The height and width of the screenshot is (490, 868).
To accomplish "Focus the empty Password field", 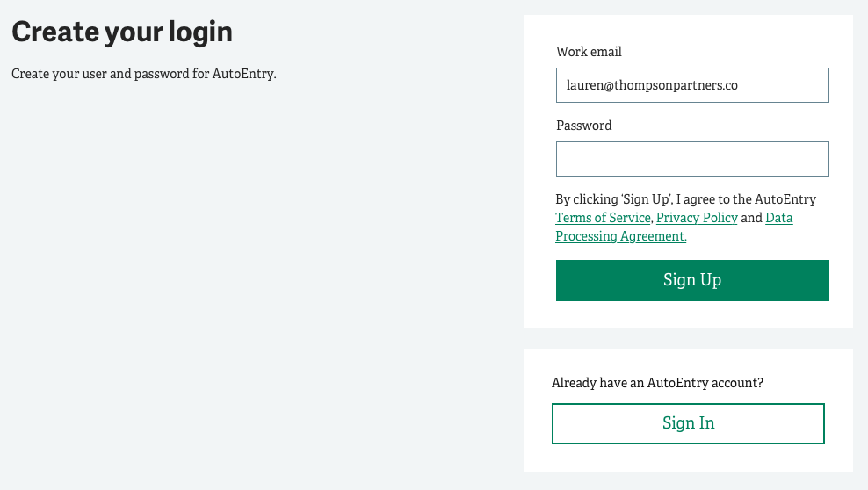I will pyautogui.click(x=692, y=159).
